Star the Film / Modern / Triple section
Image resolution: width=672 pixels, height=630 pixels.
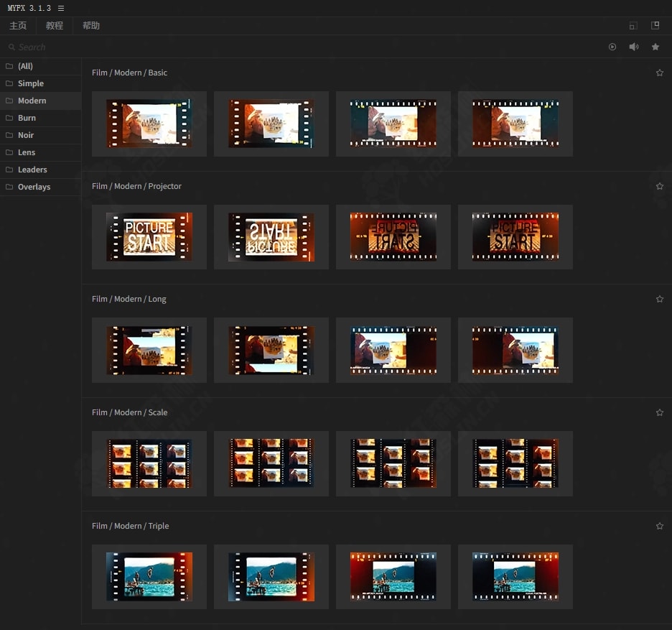click(660, 526)
